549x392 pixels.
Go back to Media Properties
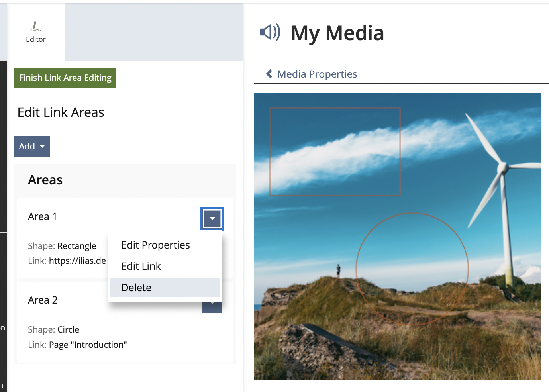[317, 74]
